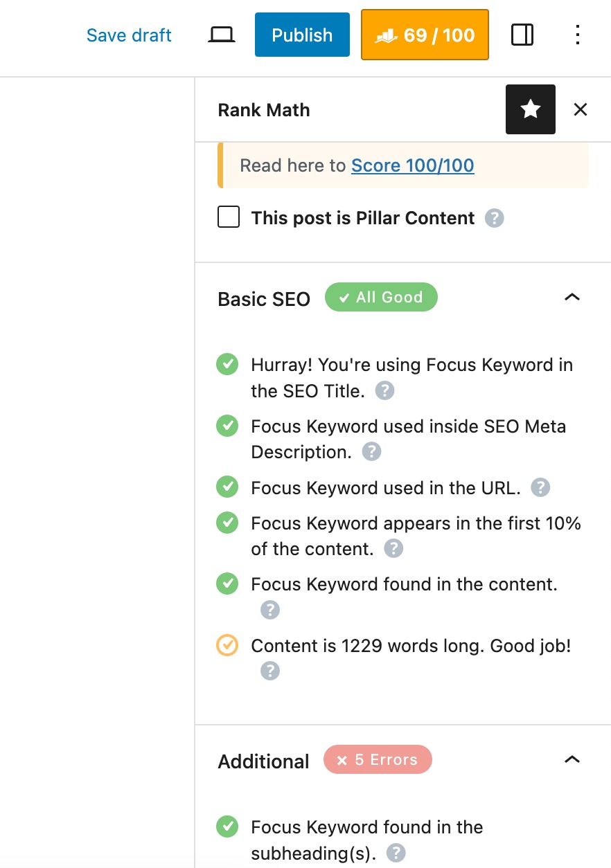This screenshot has height=868, width=611.
Task: Click the help icon beside SEO Title check
Action: click(x=384, y=390)
